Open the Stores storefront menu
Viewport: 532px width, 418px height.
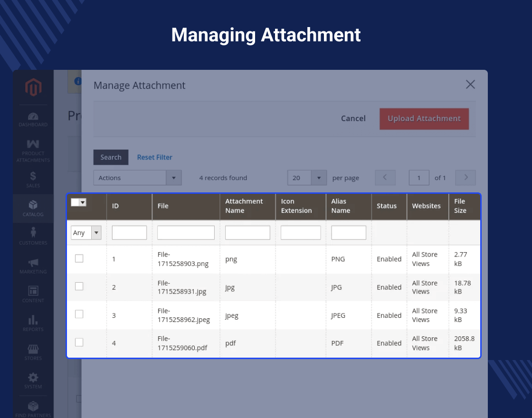click(33, 352)
